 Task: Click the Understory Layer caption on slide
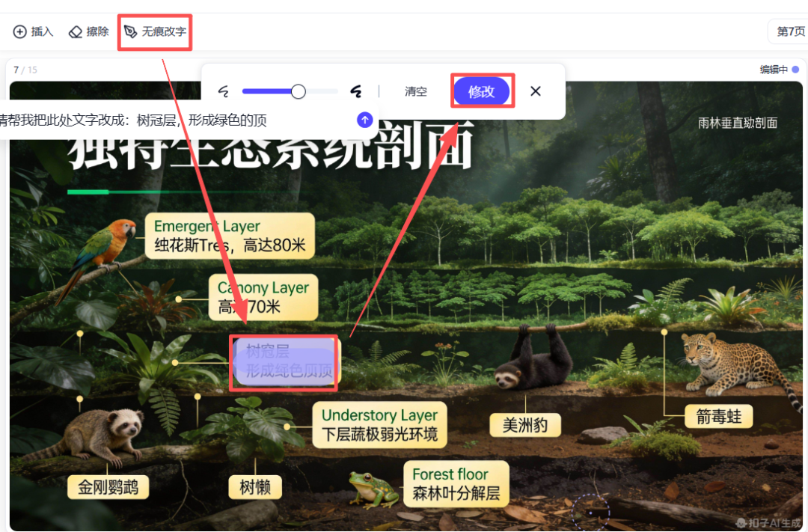379,424
